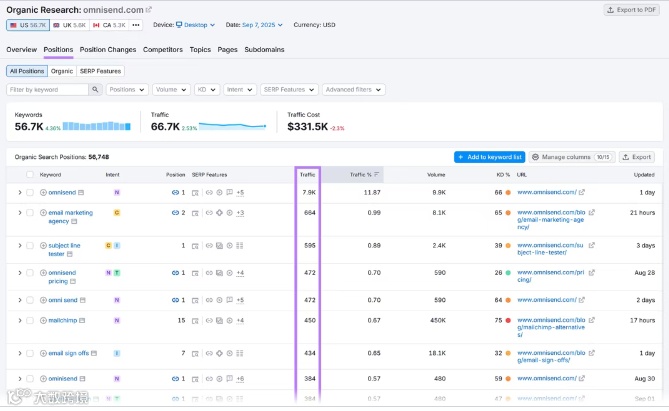Click the plus icon beside ominisend keyword

[x=43, y=379]
